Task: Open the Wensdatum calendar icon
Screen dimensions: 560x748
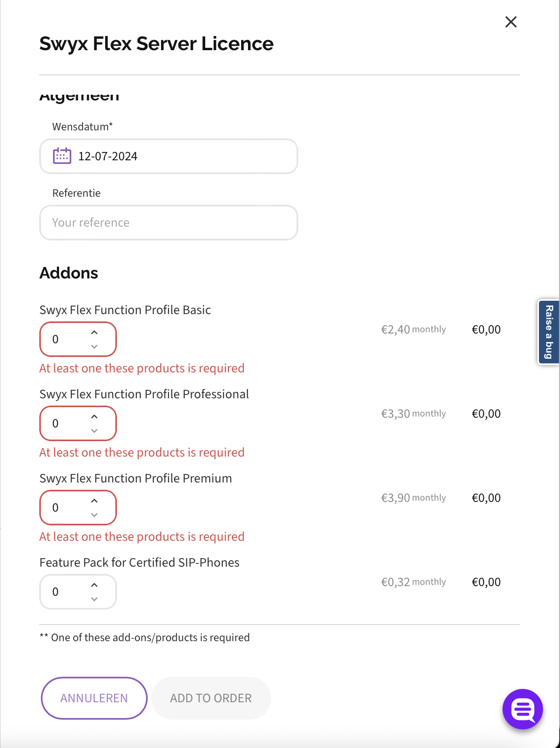Action: pyautogui.click(x=62, y=156)
